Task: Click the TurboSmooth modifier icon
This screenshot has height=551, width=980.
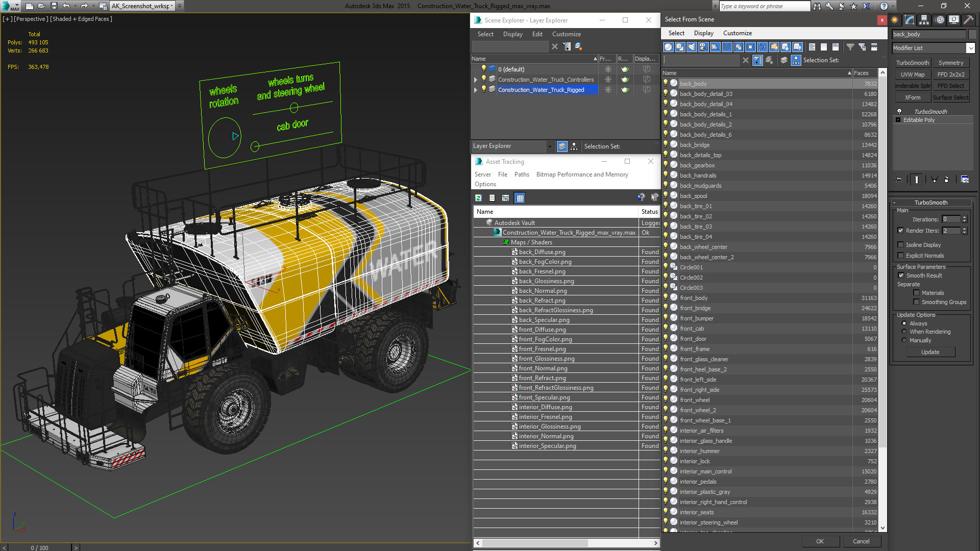Action: point(900,111)
